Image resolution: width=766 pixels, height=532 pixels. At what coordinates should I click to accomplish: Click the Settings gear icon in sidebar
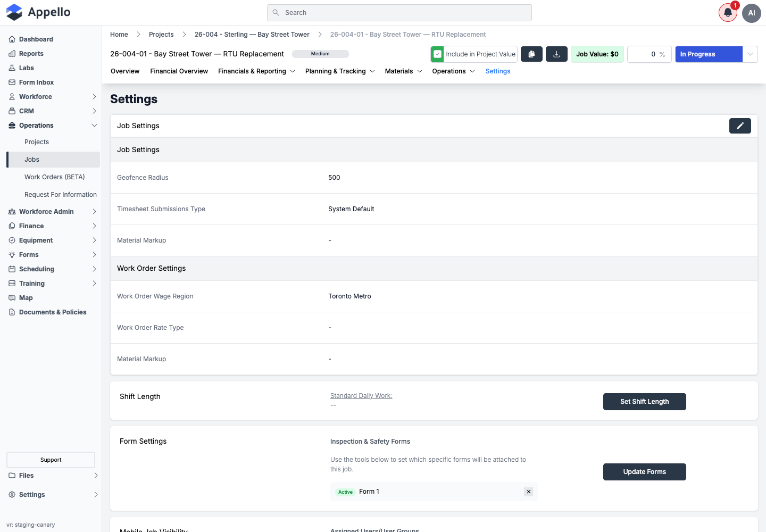(x=12, y=495)
